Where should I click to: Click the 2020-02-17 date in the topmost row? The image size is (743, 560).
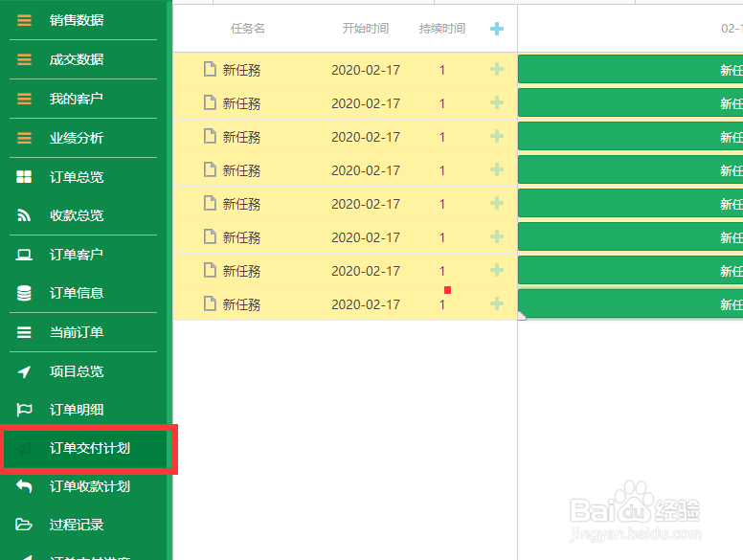click(366, 70)
